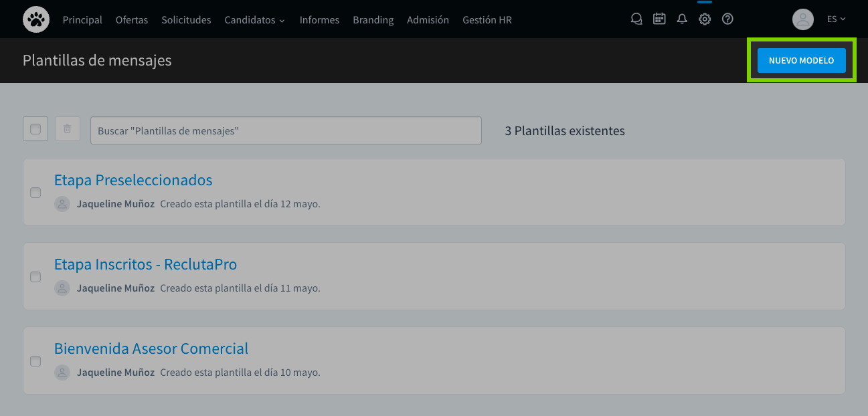Open the Etapa Inscritos - ReclutaPro template

pyautogui.click(x=145, y=264)
